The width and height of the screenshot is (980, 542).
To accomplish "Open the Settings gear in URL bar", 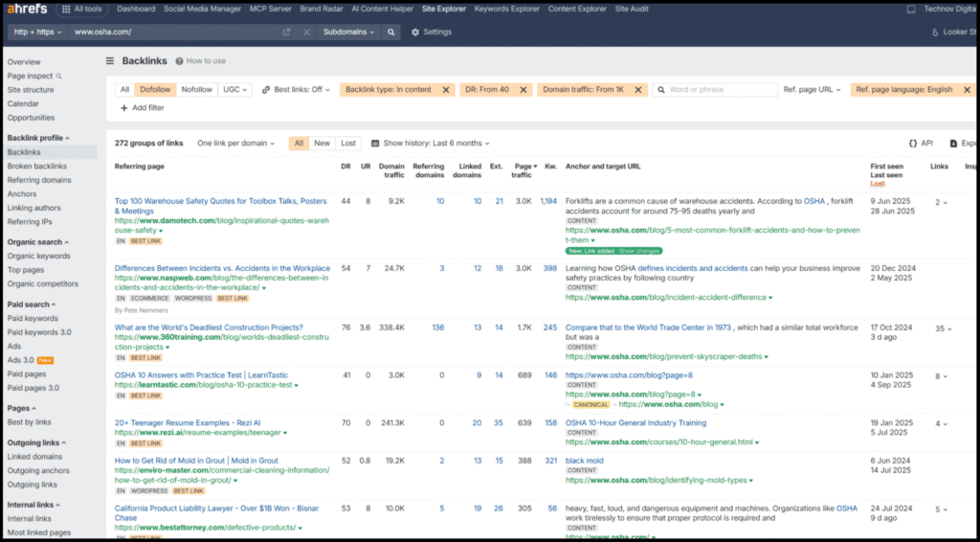I will (x=431, y=32).
